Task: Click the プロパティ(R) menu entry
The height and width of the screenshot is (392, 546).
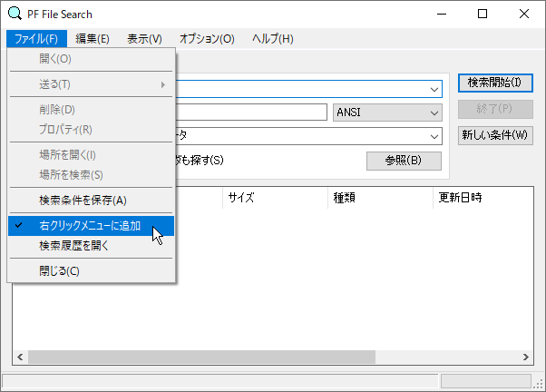Action: 92,129
